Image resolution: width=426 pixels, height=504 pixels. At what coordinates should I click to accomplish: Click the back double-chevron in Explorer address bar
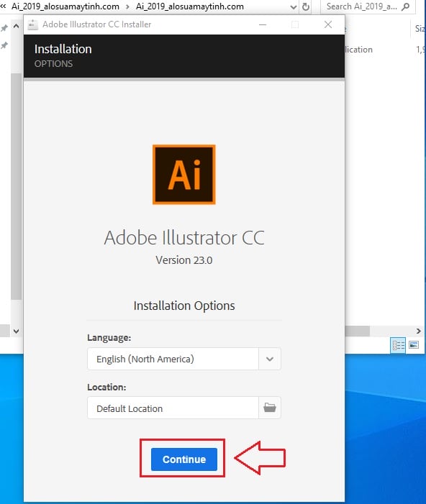(3, 6)
